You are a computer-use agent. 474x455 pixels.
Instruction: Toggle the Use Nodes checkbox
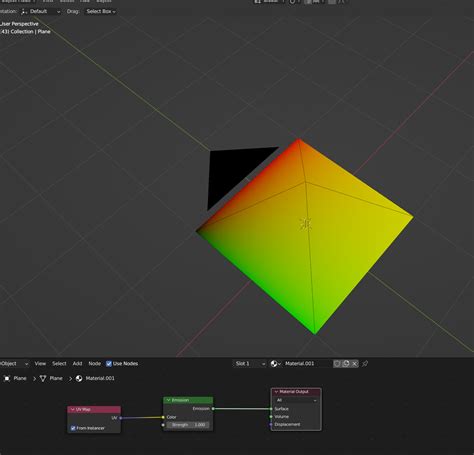[x=109, y=364]
